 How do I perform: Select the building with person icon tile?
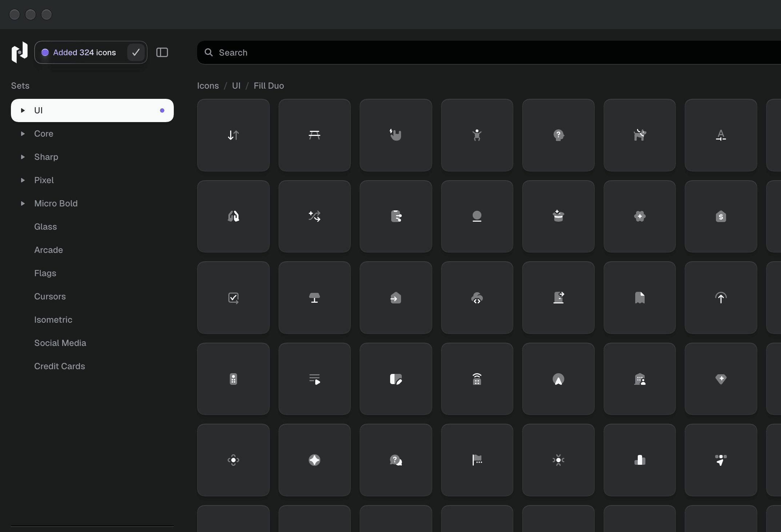640,379
